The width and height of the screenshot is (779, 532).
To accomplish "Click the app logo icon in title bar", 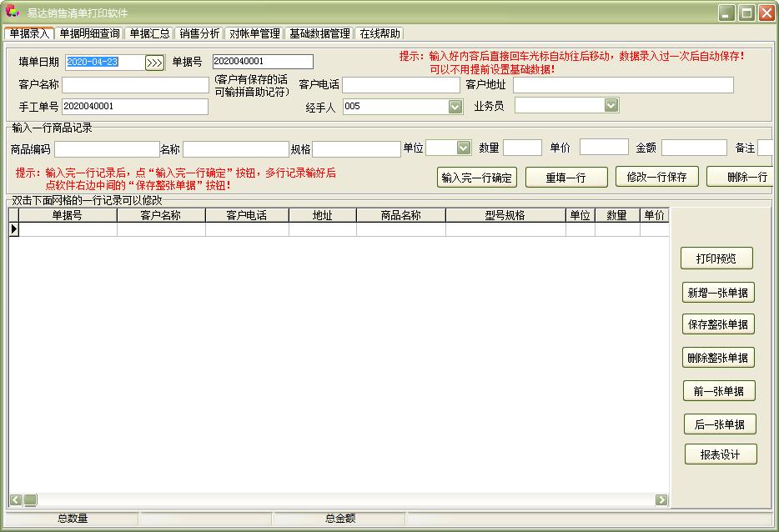I will coord(13,13).
